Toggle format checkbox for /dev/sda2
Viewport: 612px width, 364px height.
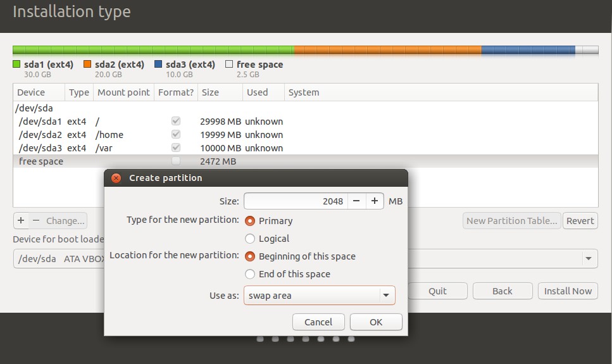[176, 134]
